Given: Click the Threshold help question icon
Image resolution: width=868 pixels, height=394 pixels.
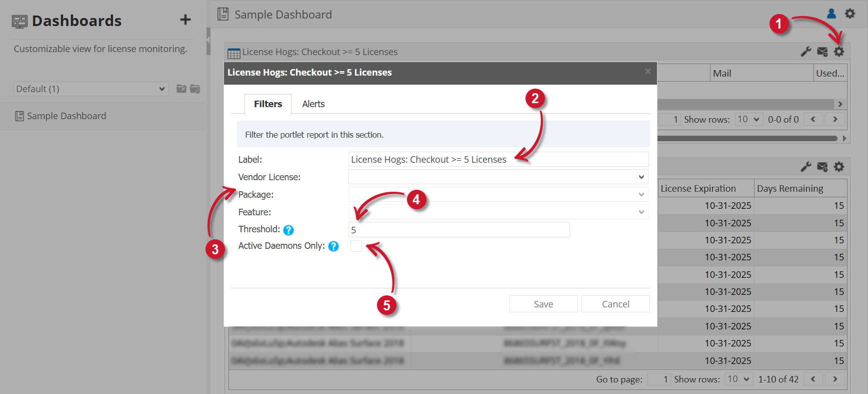Looking at the screenshot, I should tap(288, 230).
